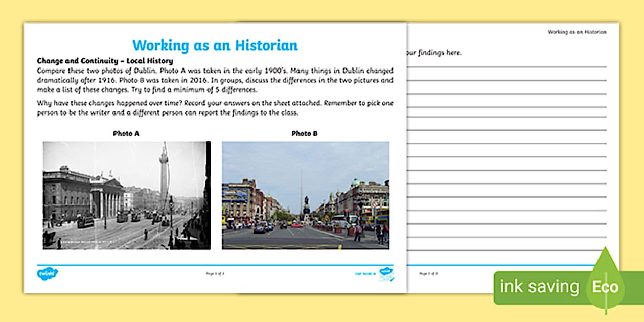Click the 'Working as an Historian' header on page two
The image size is (644, 322).
tap(577, 32)
